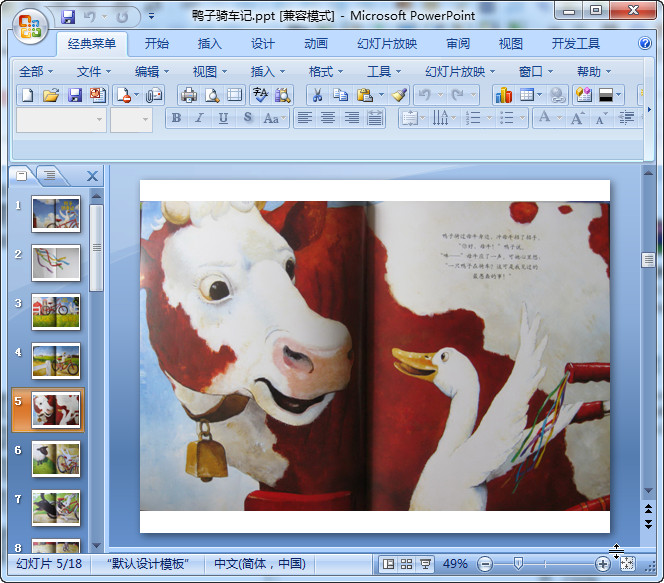The height and width of the screenshot is (583, 664).
Task: Click the thumbnail pane scrollbar thumb
Action: point(97,248)
